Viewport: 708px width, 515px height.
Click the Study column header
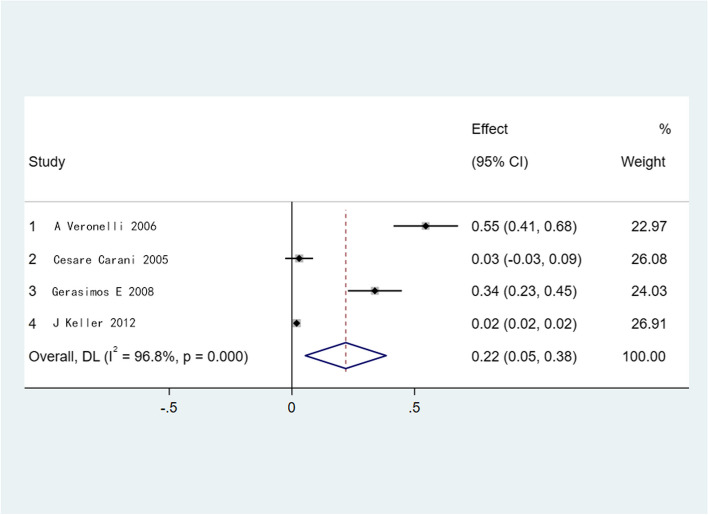45,161
